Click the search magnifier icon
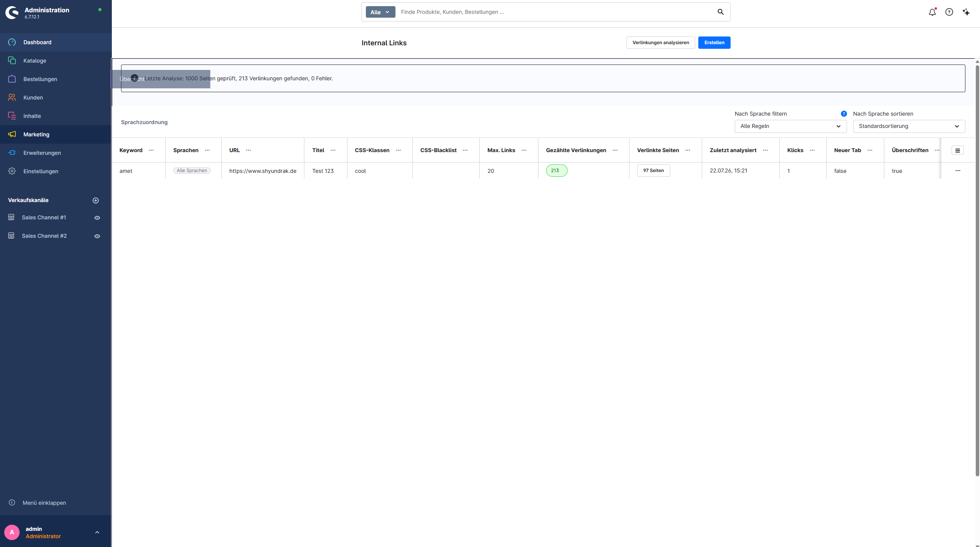 [x=721, y=12]
